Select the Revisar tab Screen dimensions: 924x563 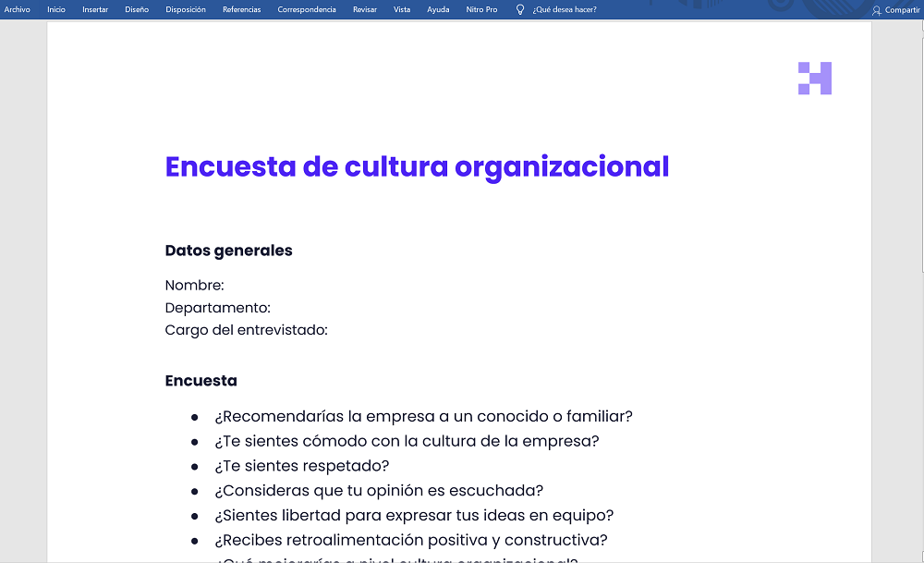pyautogui.click(x=364, y=9)
